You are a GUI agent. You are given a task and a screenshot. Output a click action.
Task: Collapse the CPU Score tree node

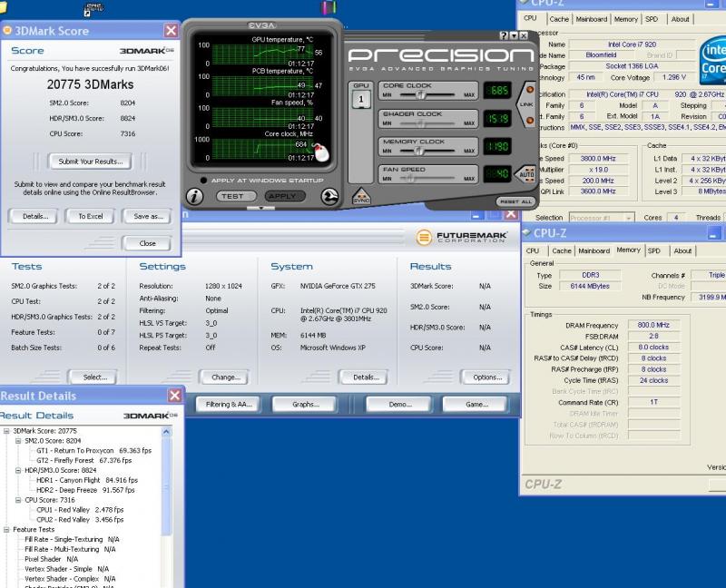18,500
